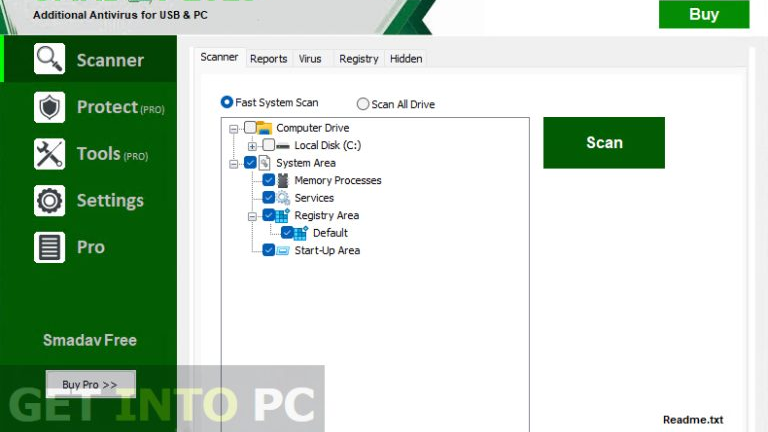Open the Tools wrench icon in sidebar

coord(49,154)
